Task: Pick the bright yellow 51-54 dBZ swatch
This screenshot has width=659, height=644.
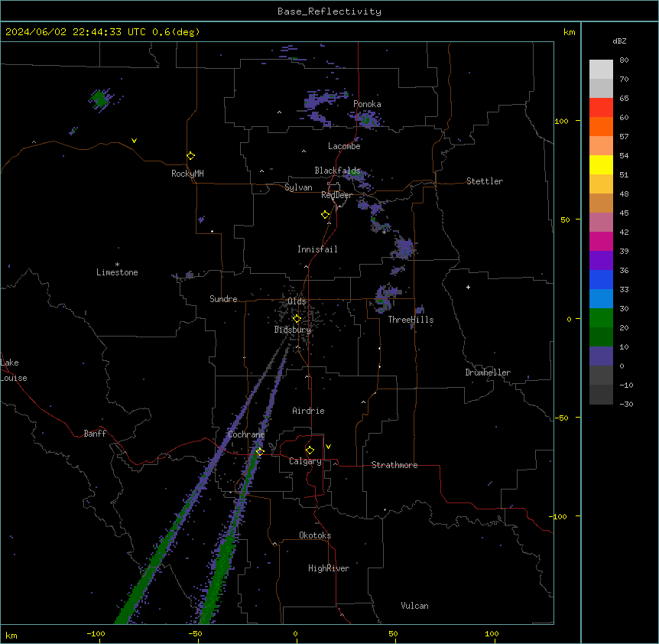Action: pos(601,164)
